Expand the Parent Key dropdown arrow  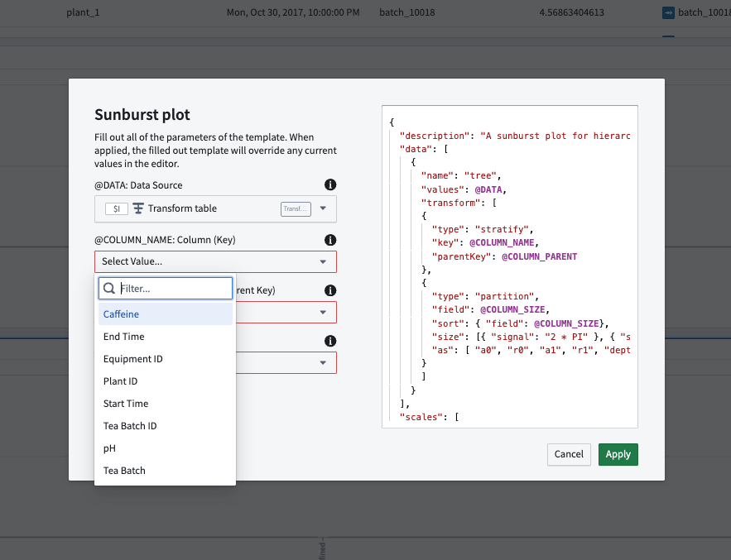[323, 312]
